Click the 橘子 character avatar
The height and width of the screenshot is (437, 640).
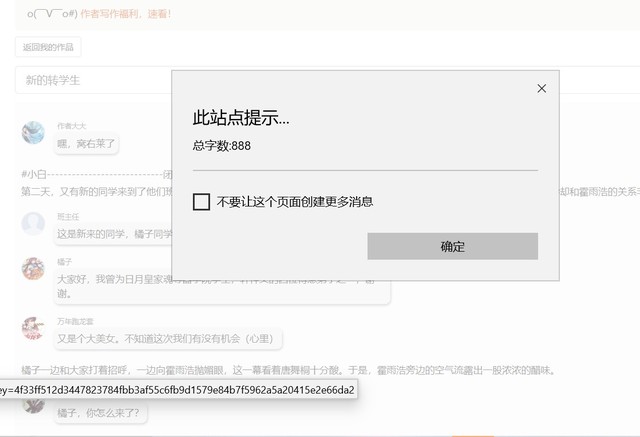[33, 269]
